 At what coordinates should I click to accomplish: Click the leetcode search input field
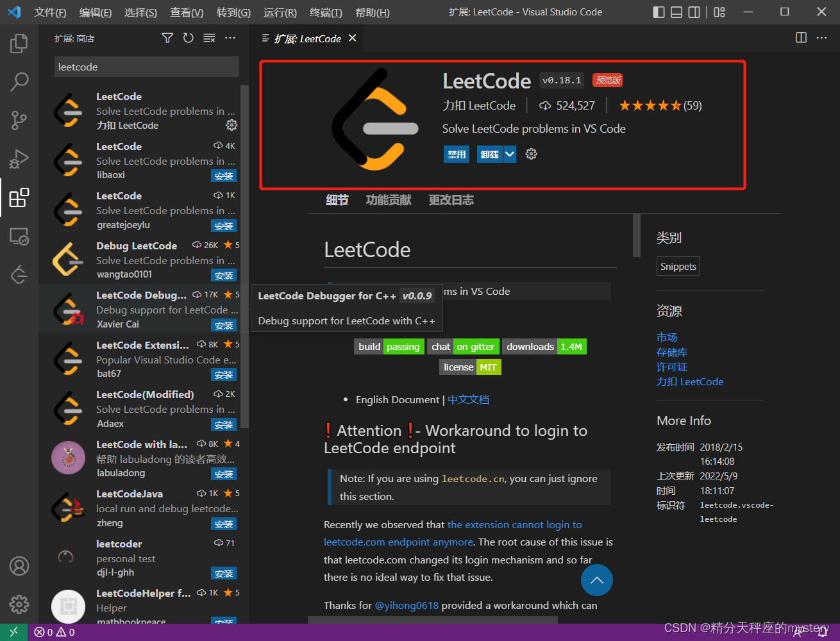(146, 67)
